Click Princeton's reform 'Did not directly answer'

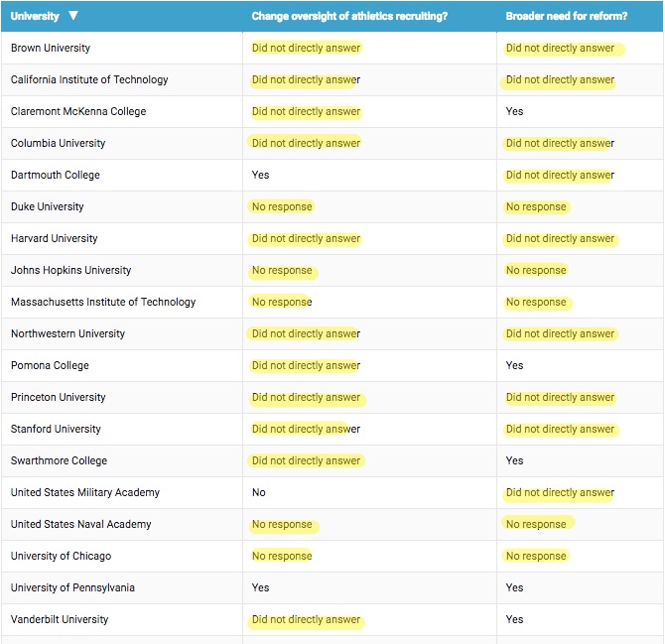click(560, 397)
